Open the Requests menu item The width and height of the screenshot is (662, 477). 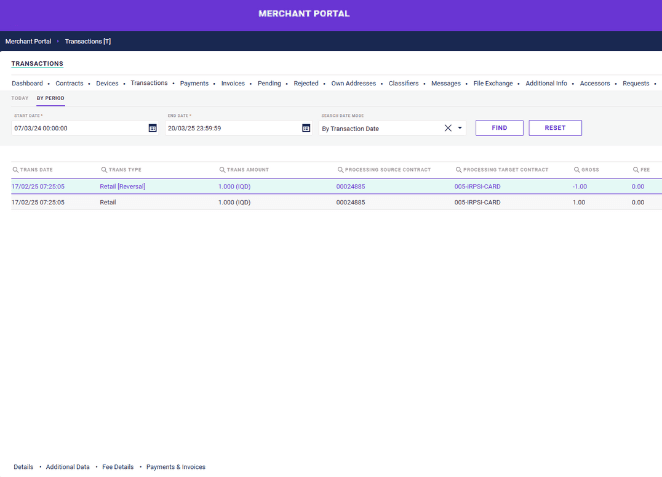(636, 83)
